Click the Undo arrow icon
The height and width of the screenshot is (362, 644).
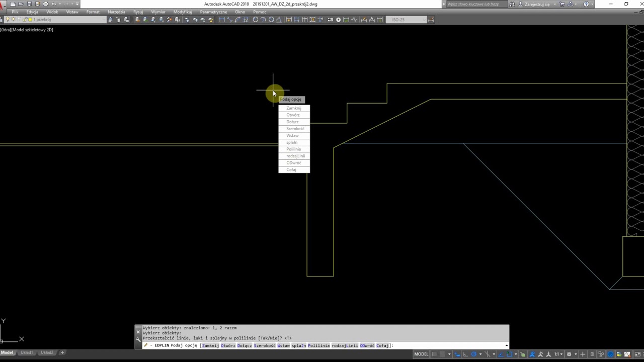tap(53, 4)
